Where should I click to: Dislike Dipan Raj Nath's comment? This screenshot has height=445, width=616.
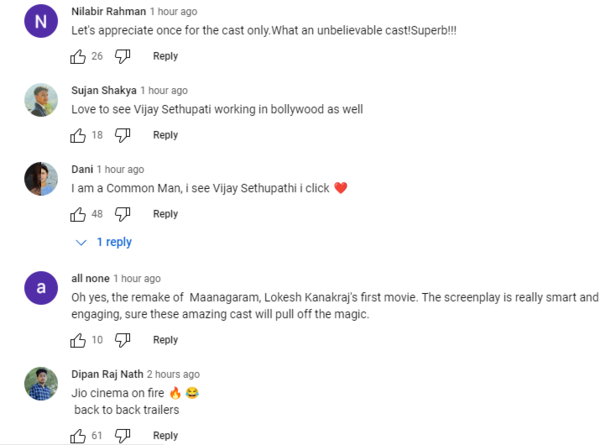123,435
